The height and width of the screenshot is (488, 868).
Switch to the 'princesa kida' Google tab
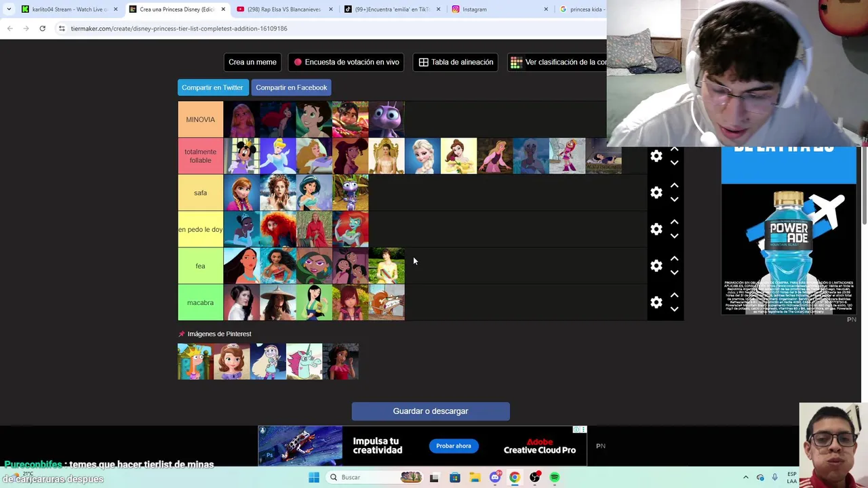(582, 9)
